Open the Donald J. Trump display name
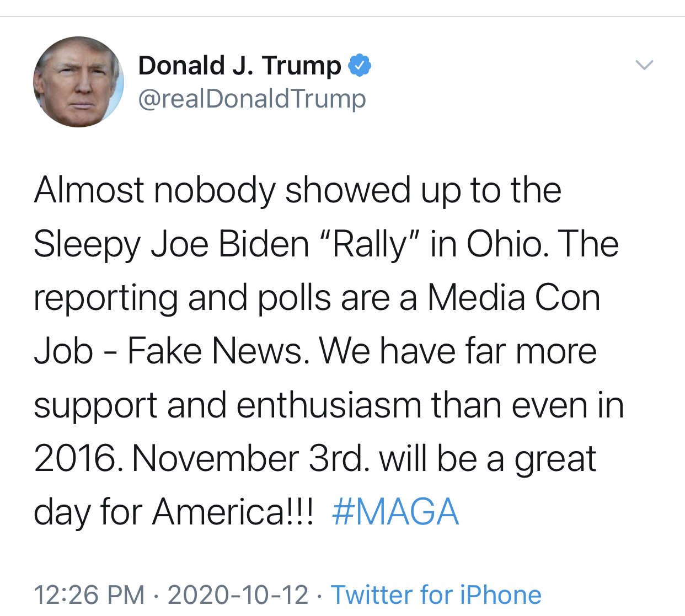This screenshot has height=616, width=685. click(x=239, y=66)
